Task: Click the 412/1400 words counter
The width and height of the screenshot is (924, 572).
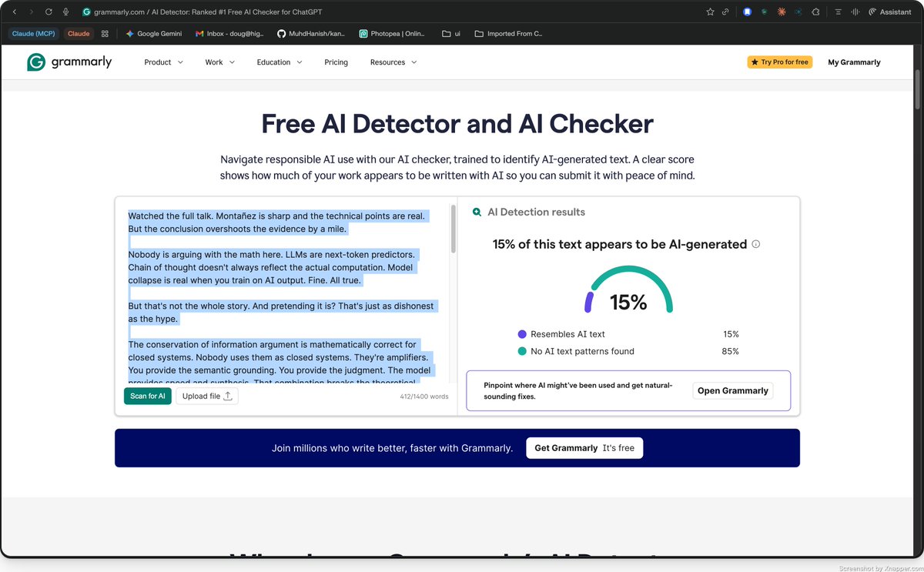Action: click(423, 396)
